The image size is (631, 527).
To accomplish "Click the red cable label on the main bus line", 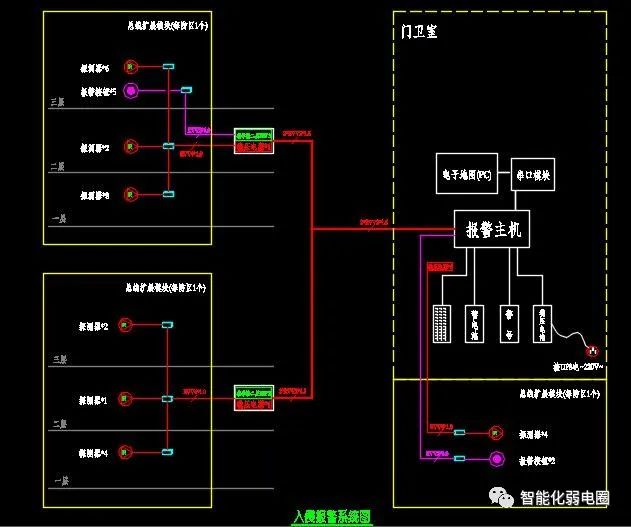I will (374, 222).
